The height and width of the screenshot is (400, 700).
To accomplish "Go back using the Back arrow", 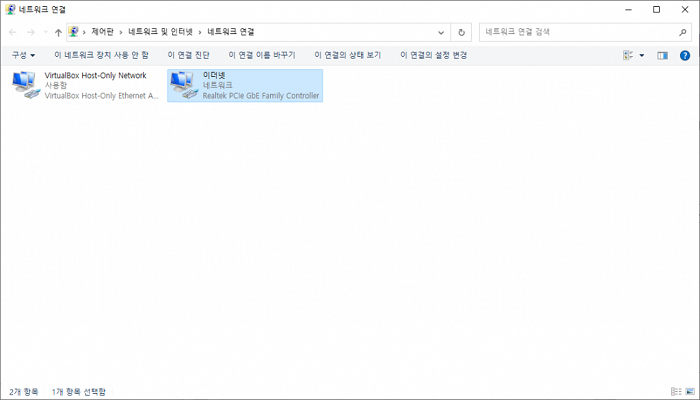I will [13, 32].
